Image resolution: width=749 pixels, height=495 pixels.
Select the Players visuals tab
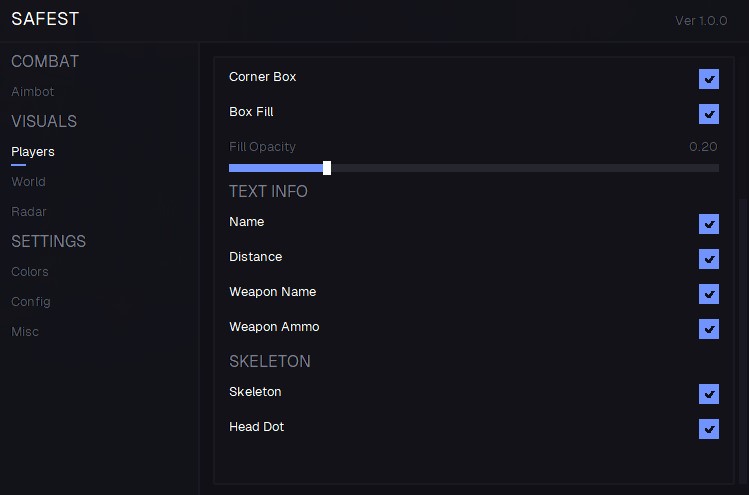[33, 152]
